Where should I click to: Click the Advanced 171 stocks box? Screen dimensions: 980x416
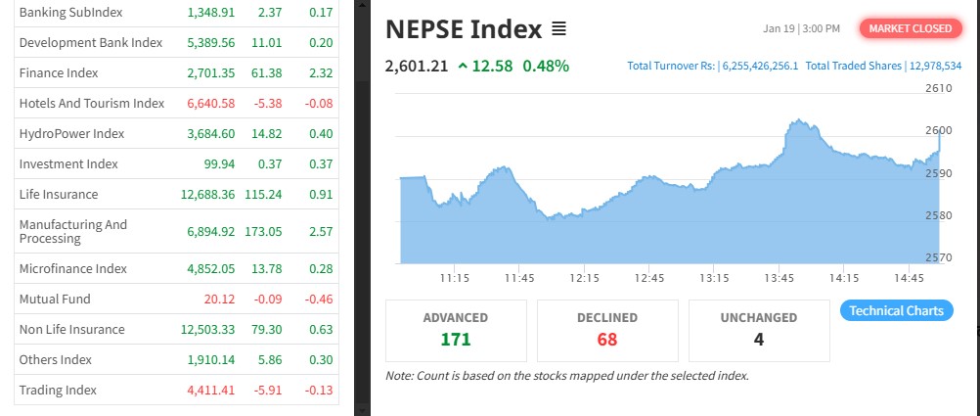(456, 330)
